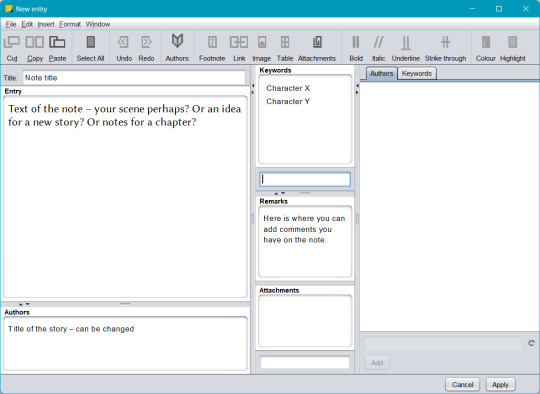Insert a Link via toolbar

pos(239,48)
